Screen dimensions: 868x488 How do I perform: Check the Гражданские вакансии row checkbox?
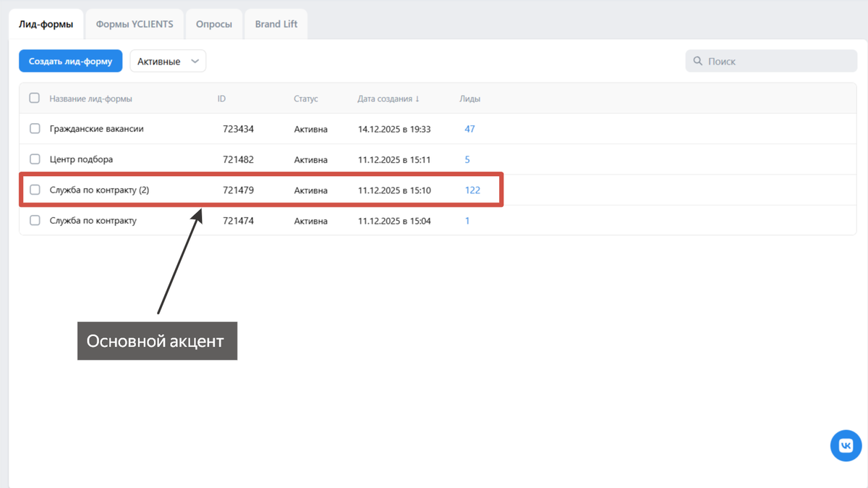(35, 129)
